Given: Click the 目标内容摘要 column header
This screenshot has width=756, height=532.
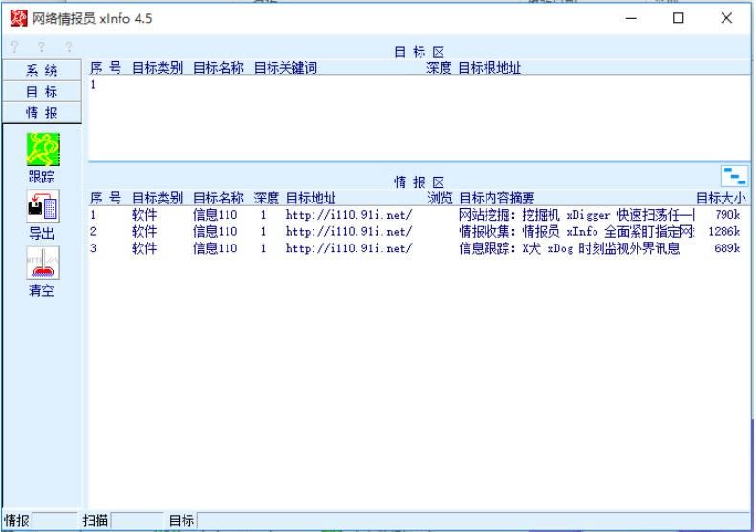Looking at the screenshot, I should (497, 199).
